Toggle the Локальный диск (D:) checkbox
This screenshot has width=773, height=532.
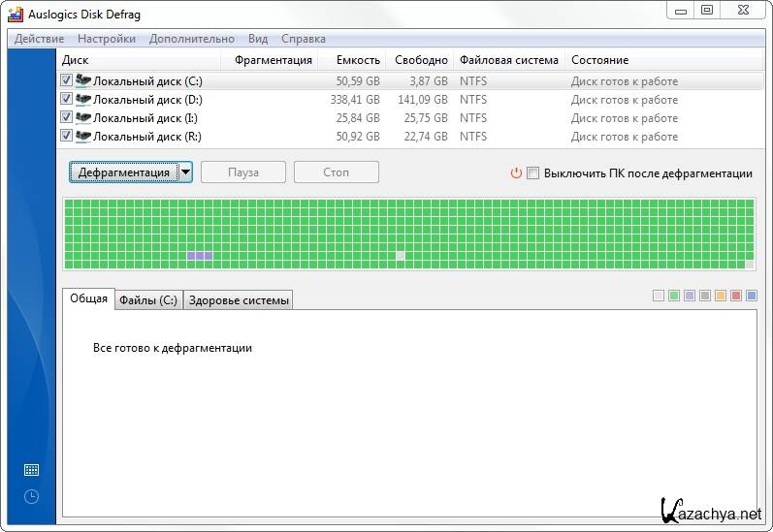click(x=67, y=100)
